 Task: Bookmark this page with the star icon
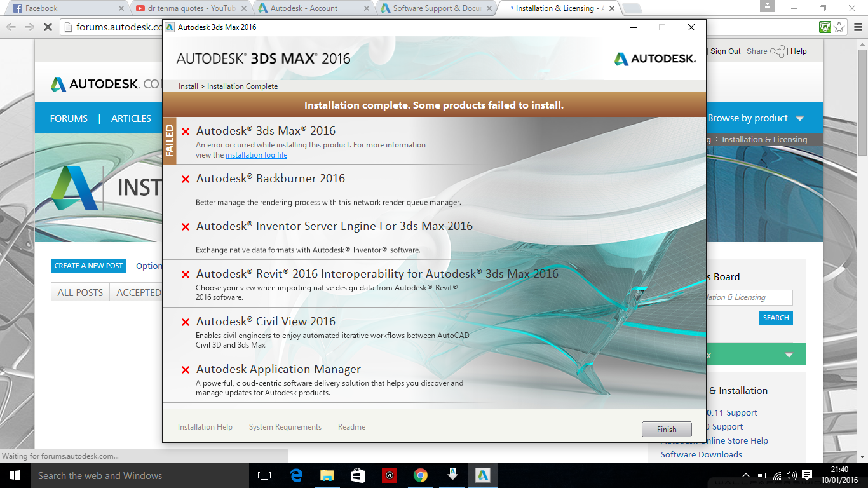click(839, 27)
